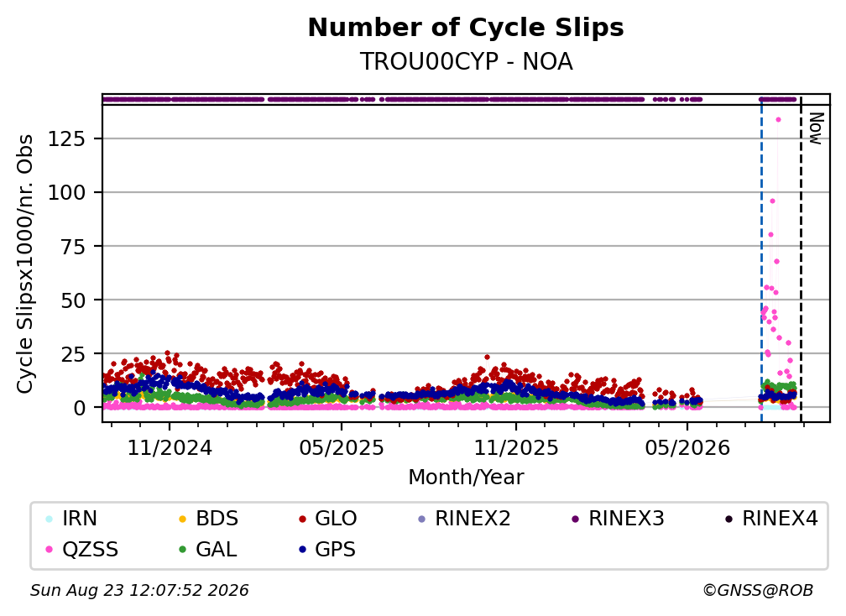846x616 pixels.
Task: Select the RINEX3 legend label
Action: pyautogui.click(x=626, y=519)
